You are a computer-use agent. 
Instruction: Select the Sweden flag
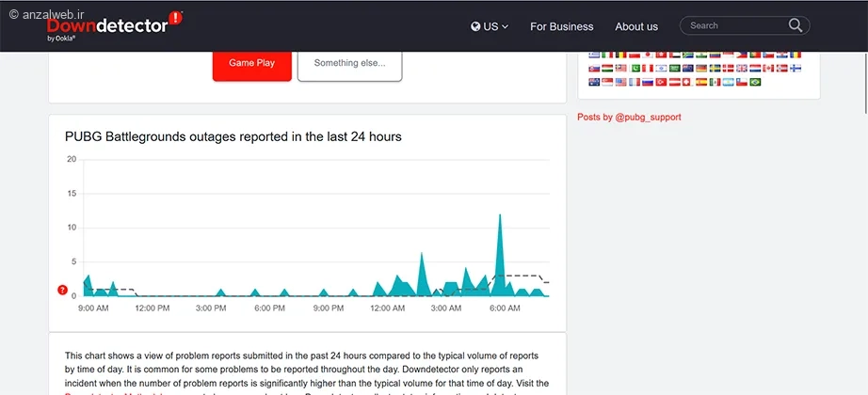pyautogui.click(x=715, y=68)
